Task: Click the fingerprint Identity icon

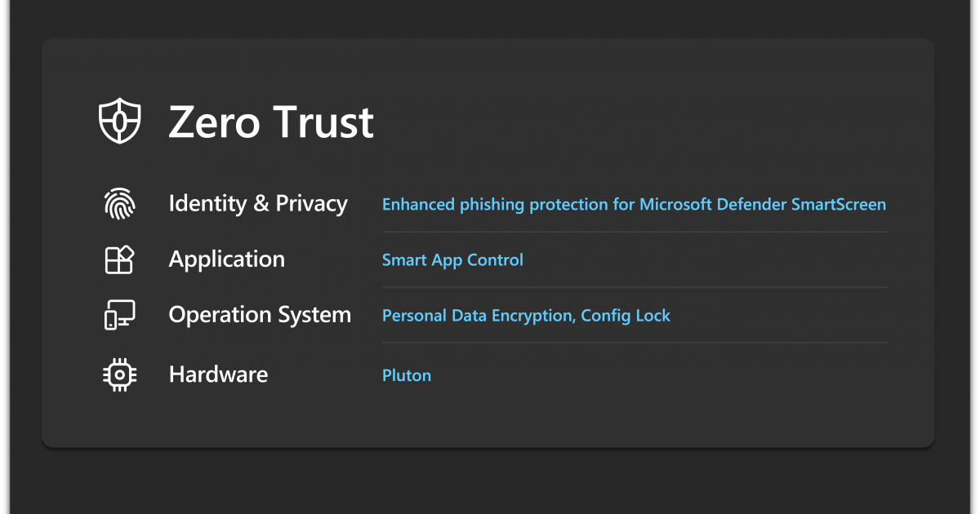Action: 119,204
